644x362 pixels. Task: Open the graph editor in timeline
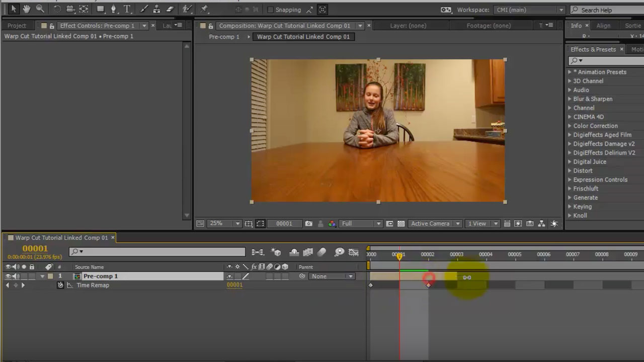354,252
